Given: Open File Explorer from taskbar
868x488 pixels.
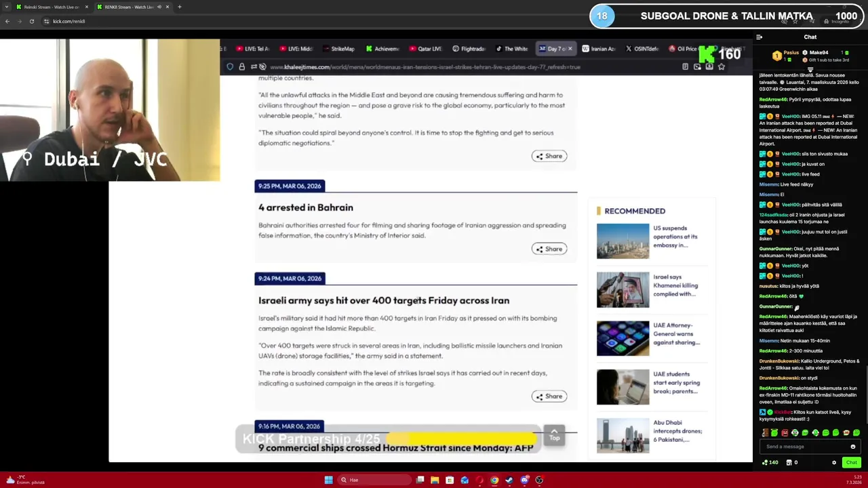Looking at the screenshot, I should 435,480.
